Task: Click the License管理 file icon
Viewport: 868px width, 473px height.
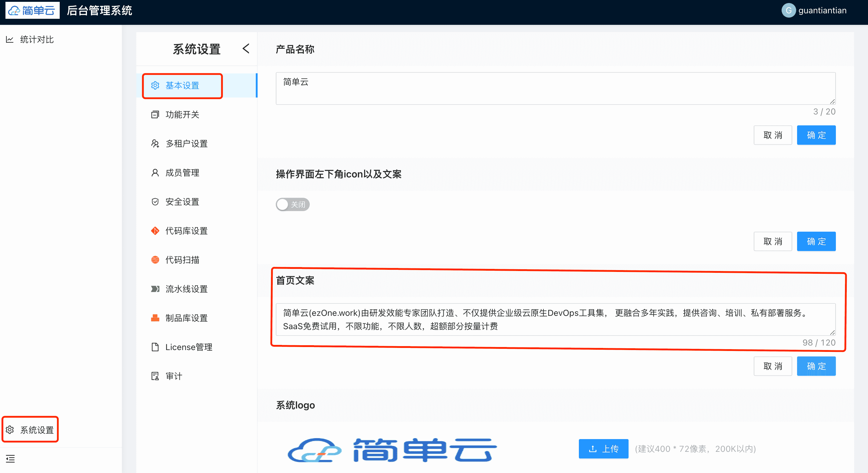Action: click(155, 347)
